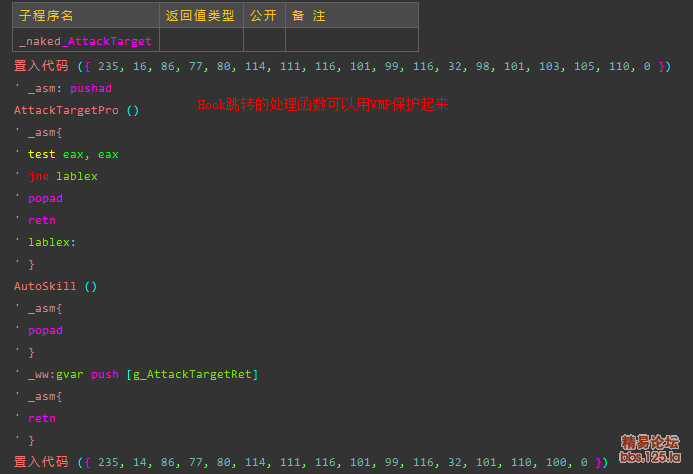Click the first 置入代码 line starting 235, 16

click(342, 66)
